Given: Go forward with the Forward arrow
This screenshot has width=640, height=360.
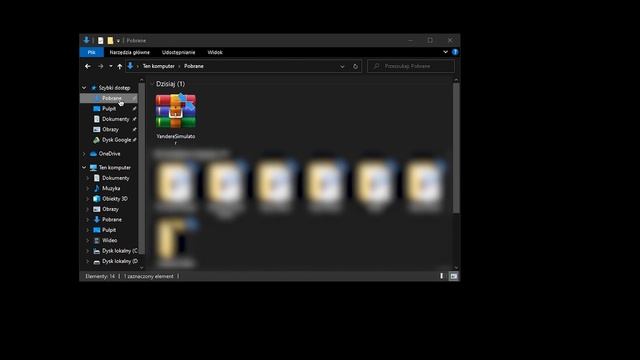Looking at the screenshot, I should tap(100, 66).
